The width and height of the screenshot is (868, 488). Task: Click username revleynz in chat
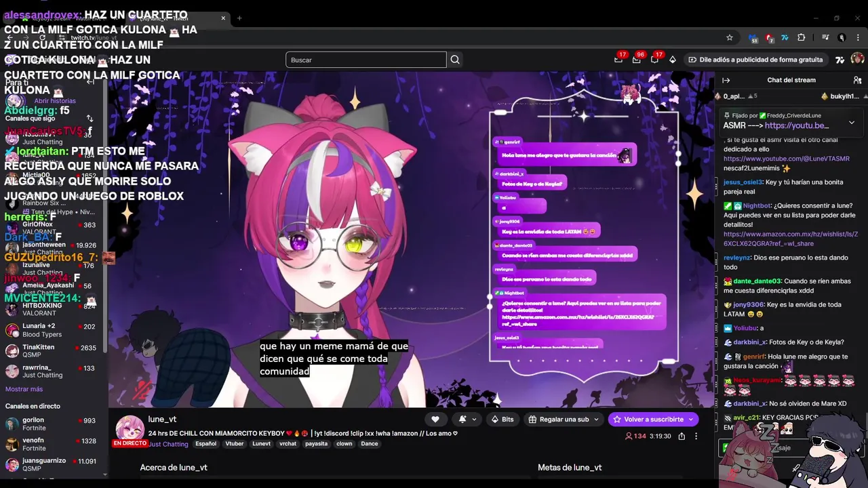[737, 258]
